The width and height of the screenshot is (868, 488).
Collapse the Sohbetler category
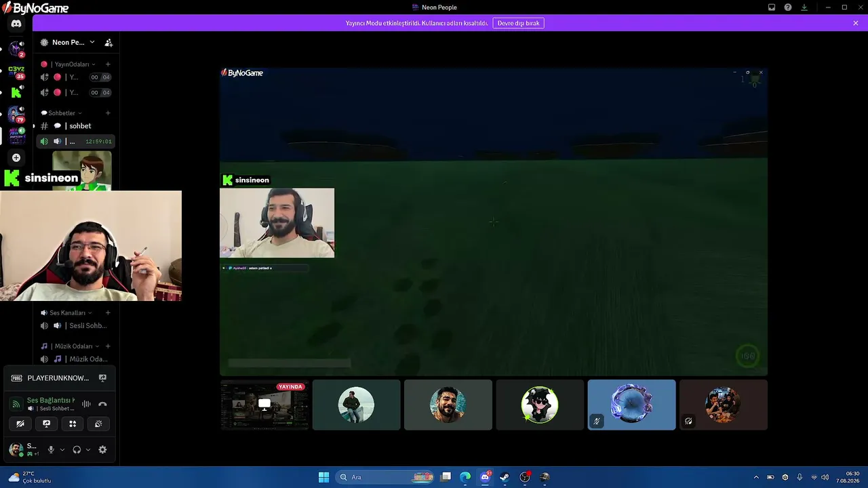click(62, 113)
